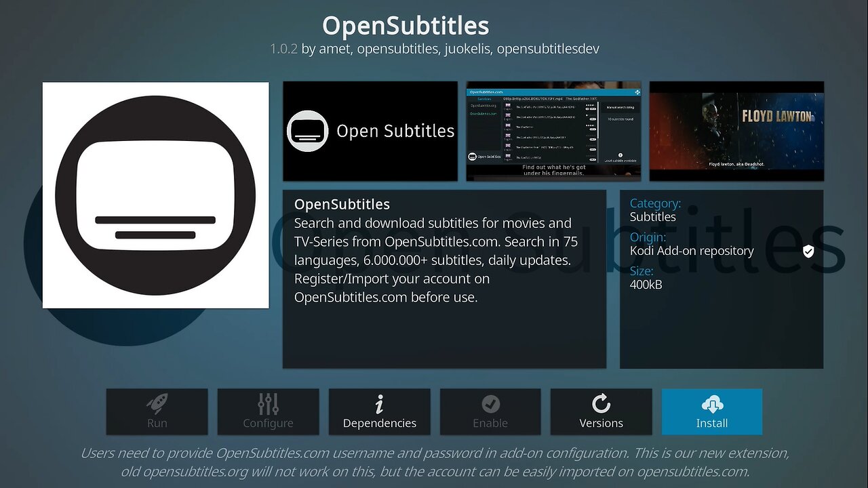Image resolution: width=868 pixels, height=488 pixels.
Task: View the Open Subtitles logo screenshot
Action: tap(370, 131)
